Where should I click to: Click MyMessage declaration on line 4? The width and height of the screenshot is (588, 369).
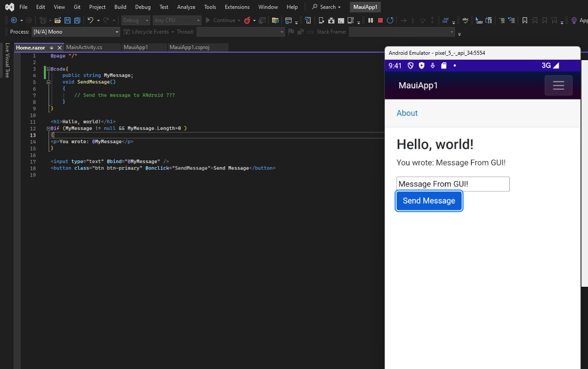[x=98, y=75]
